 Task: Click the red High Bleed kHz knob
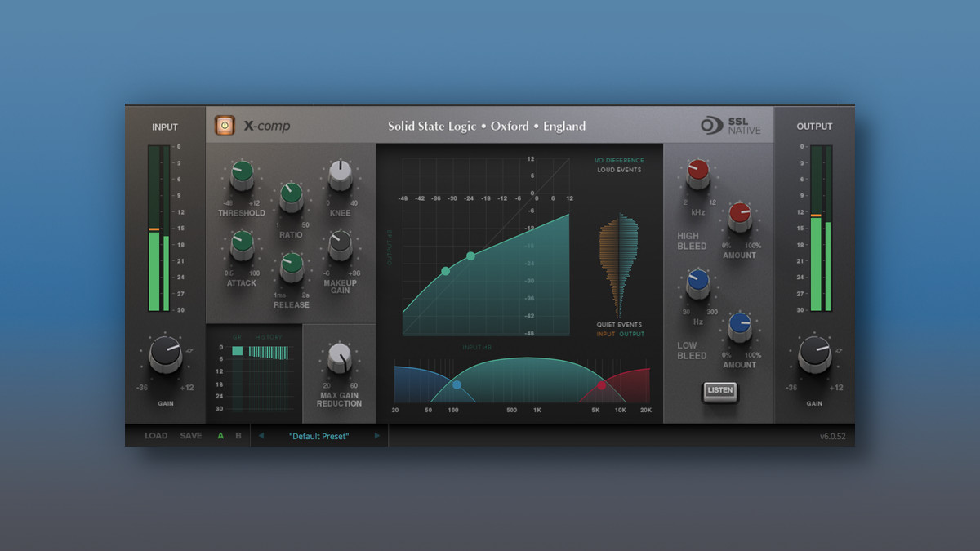click(x=697, y=171)
